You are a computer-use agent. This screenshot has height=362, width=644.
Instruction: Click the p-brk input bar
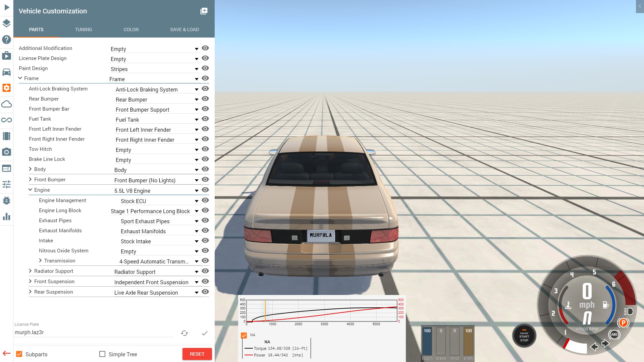click(x=468, y=341)
